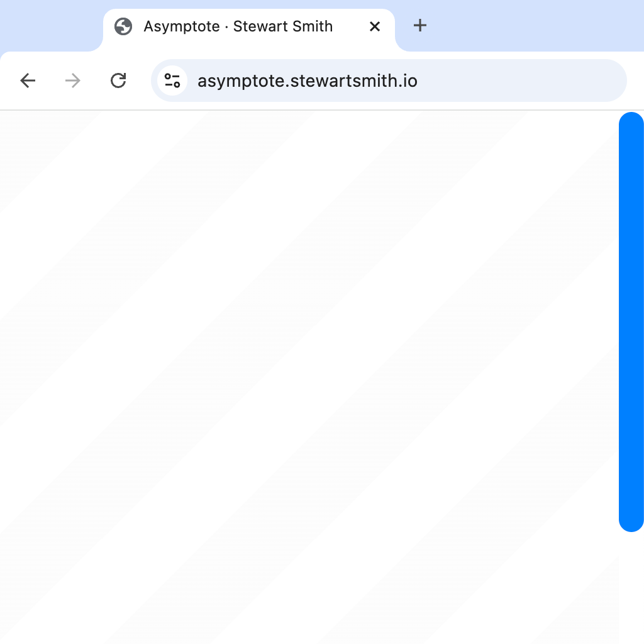The image size is (644, 644).
Task: Click empty address bar space right of URL
Action: click(x=522, y=81)
